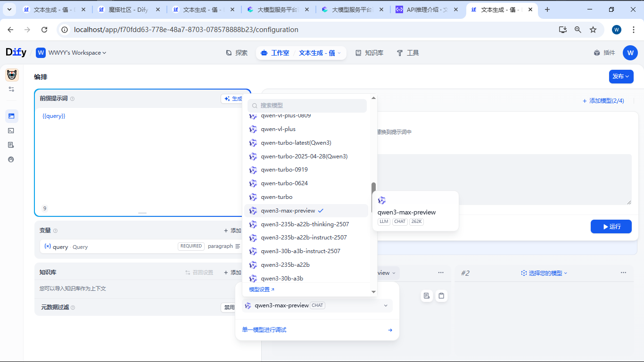Open the 选择您的模型 dropdown in panel #2
The image size is (644, 362).
544,273
